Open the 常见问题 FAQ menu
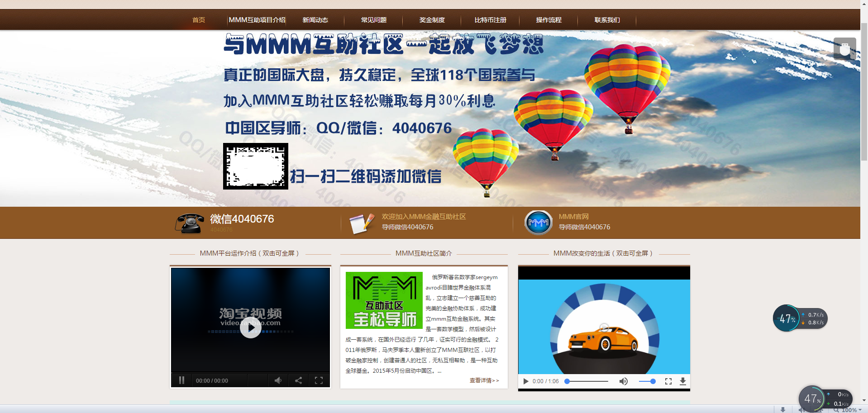 (373, 20)
